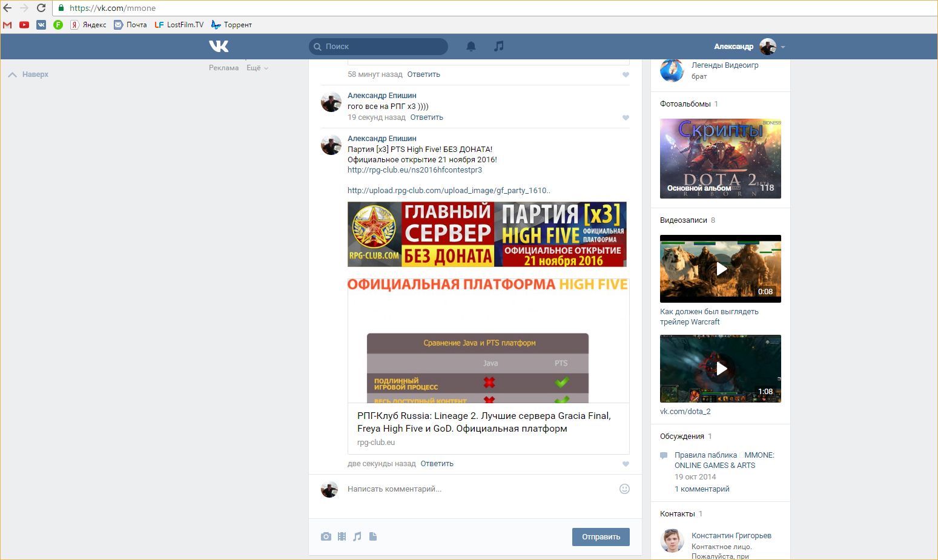
Task: Open the LostFilm.TV bookmark
Action: [179, 25]
